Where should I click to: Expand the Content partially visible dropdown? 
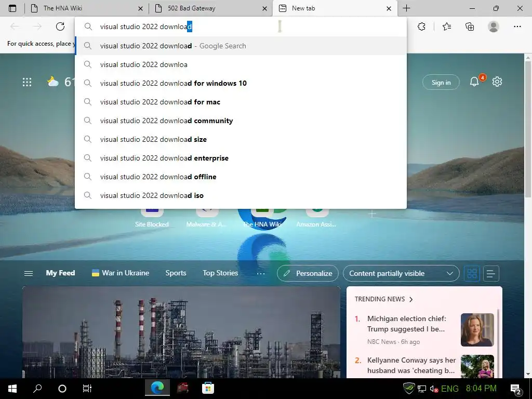(401, 273)
